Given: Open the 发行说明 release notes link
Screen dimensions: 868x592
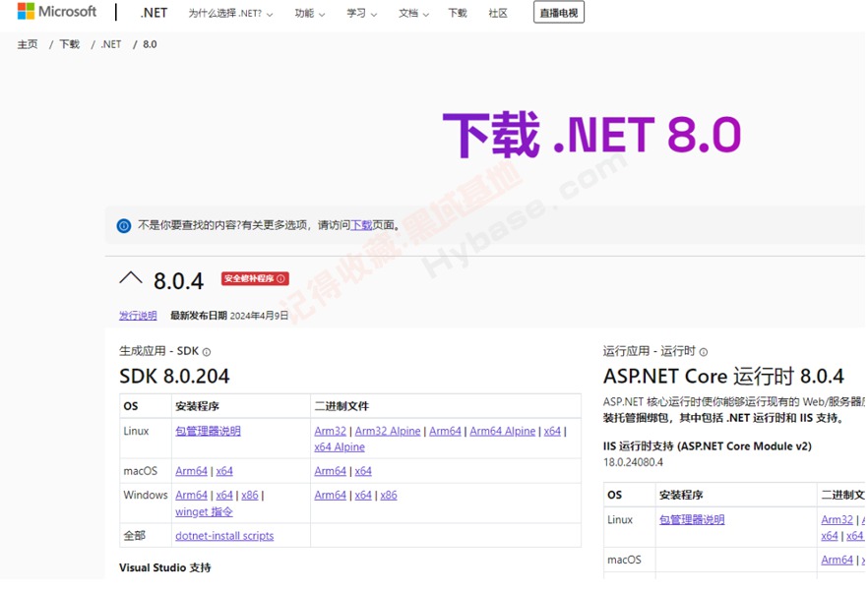Looking at the screenshot, I should coord(138,316).
